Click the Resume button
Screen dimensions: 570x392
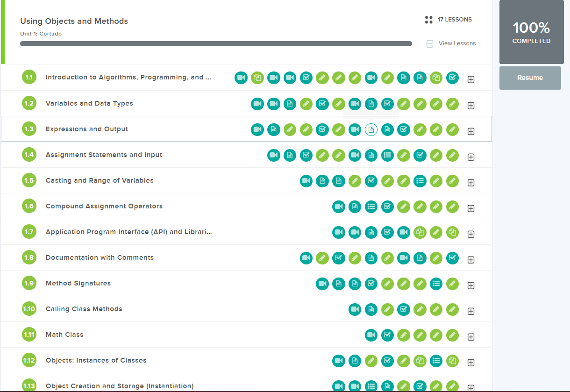[x=530, y=78]
